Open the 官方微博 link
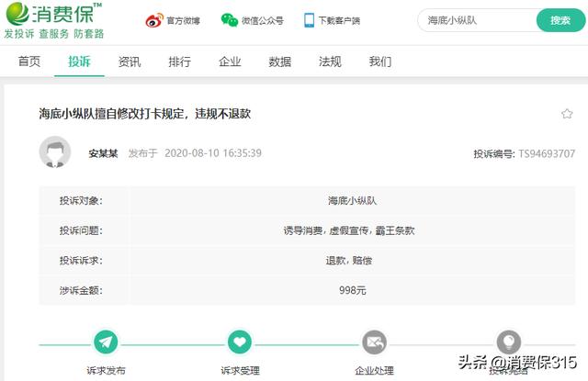 (x=183, y=20)
